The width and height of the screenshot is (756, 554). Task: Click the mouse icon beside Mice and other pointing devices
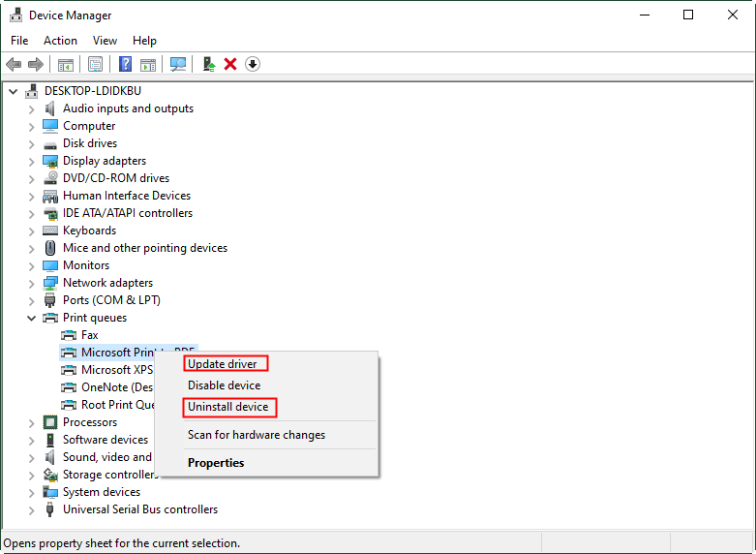click(50, 248)
